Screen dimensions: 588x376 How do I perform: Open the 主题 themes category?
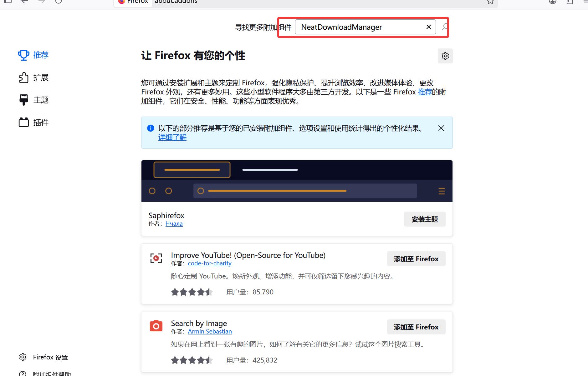[x=33, y=100]
